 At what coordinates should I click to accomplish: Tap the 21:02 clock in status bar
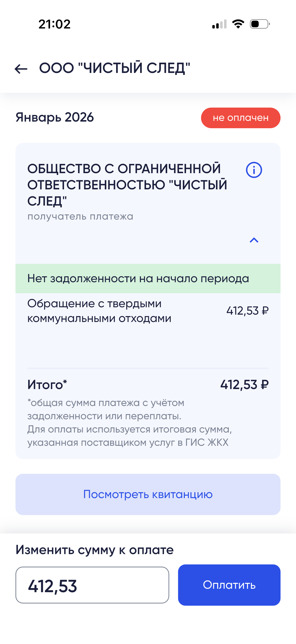point(54,24)
